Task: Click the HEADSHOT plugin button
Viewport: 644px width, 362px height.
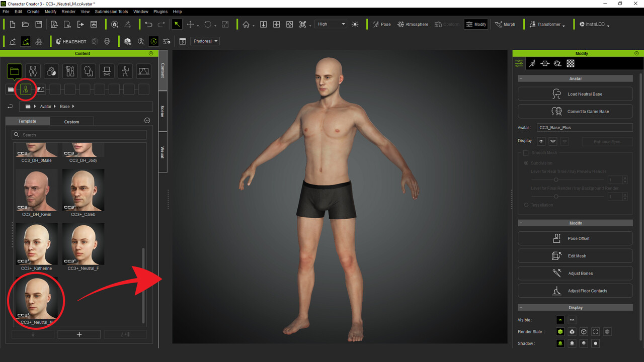Action: (71, 42)
